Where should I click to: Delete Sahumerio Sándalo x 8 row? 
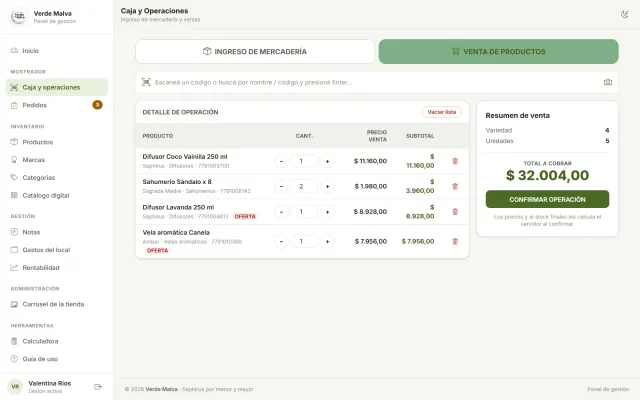click(x=455, y=186)
